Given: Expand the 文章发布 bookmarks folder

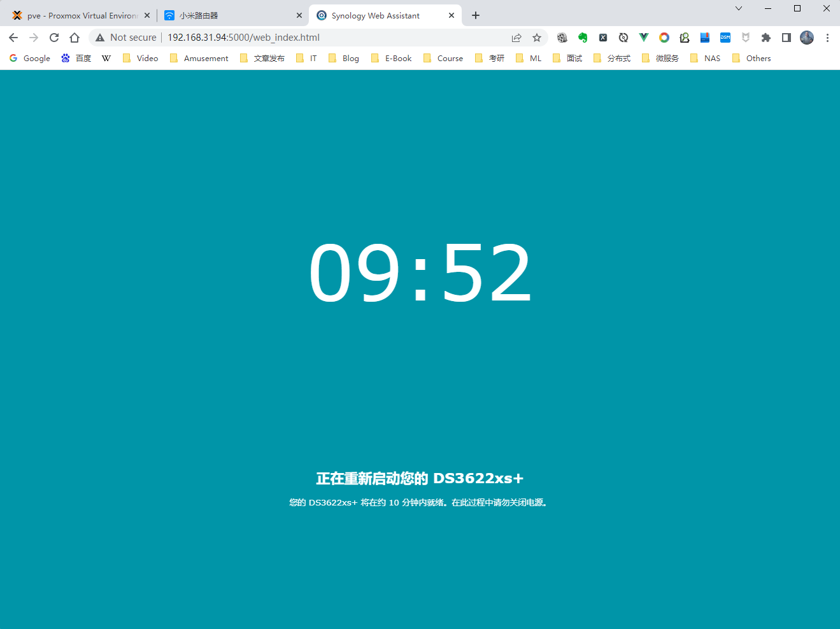Looking at the screenshot, I should point(262,58).
